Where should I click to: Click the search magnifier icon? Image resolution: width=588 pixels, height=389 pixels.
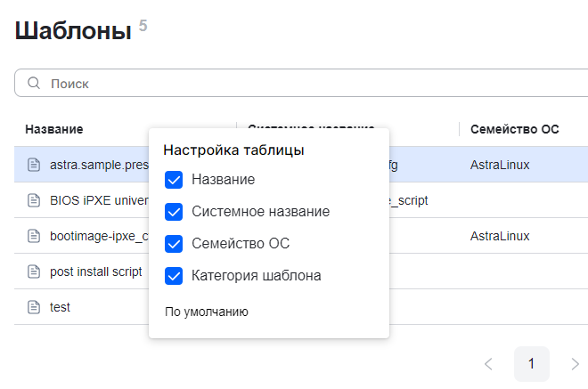click(x=34, y=83)
